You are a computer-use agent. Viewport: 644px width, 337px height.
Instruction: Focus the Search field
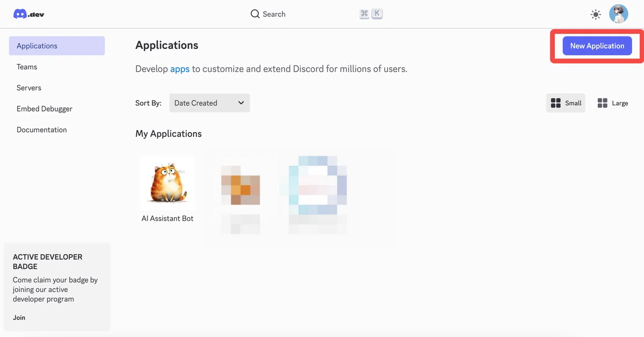pyautogui.click(x=317, y=14)
